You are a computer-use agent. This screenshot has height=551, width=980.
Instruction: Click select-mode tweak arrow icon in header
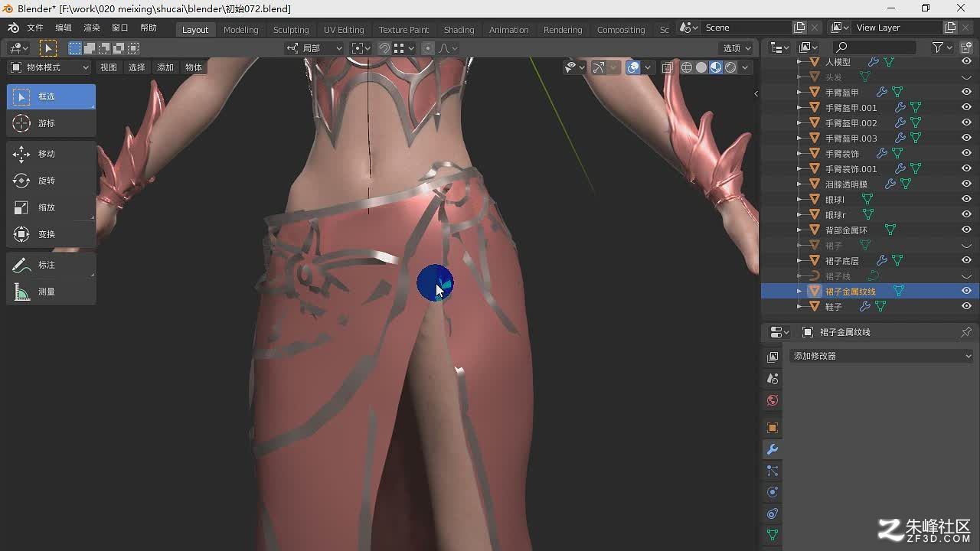pos(47,48)
